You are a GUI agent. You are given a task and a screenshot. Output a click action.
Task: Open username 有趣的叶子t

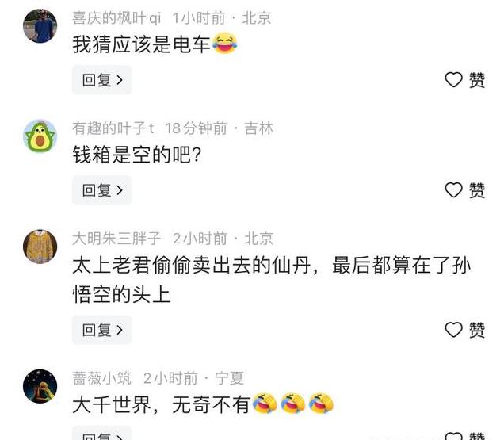113,128
